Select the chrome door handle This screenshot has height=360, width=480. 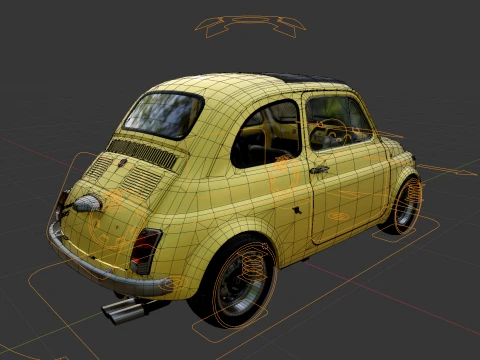point(319,170)
